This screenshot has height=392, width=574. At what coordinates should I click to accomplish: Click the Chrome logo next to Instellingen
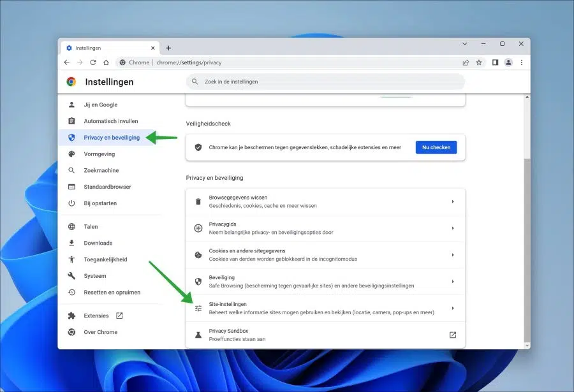[x=71, y=82]
